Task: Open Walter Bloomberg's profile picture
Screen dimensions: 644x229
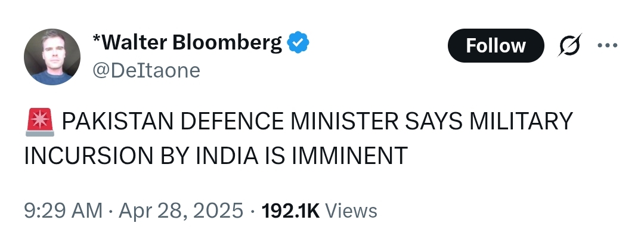Action: pos(52,57)
